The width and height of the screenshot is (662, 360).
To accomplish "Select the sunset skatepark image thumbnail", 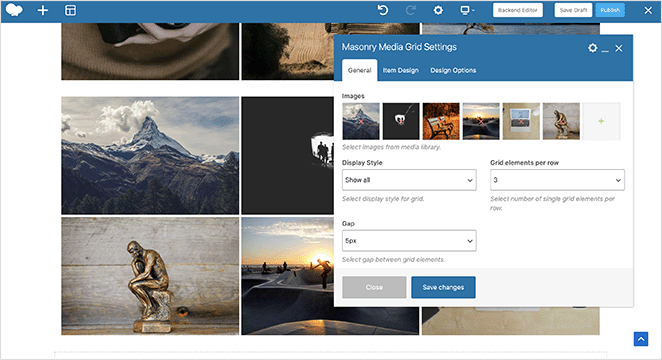I will 481,121.
